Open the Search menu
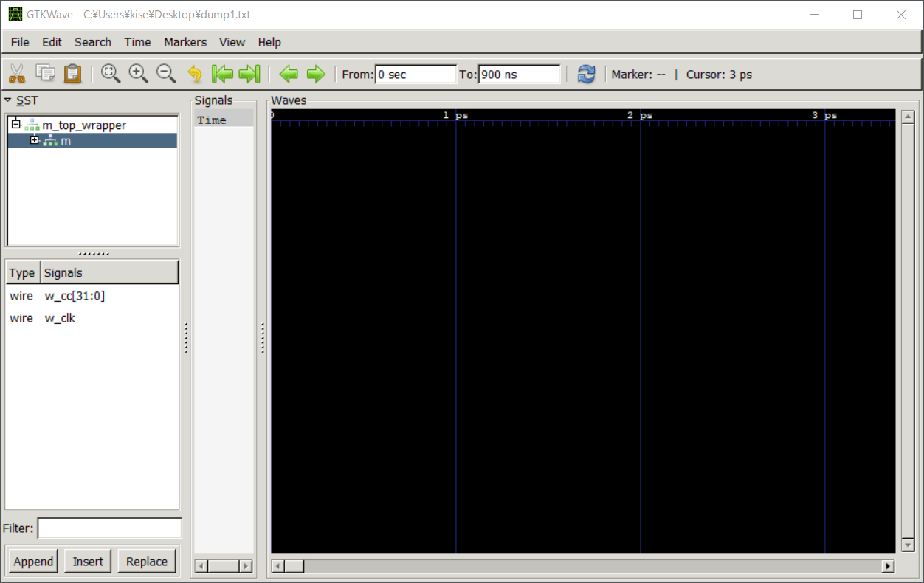The height and width of the screenshot is (583, 924). point(93,42)
